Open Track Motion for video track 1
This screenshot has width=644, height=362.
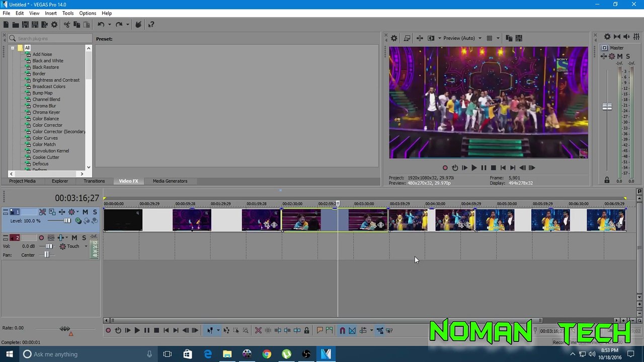click(52, 212)
